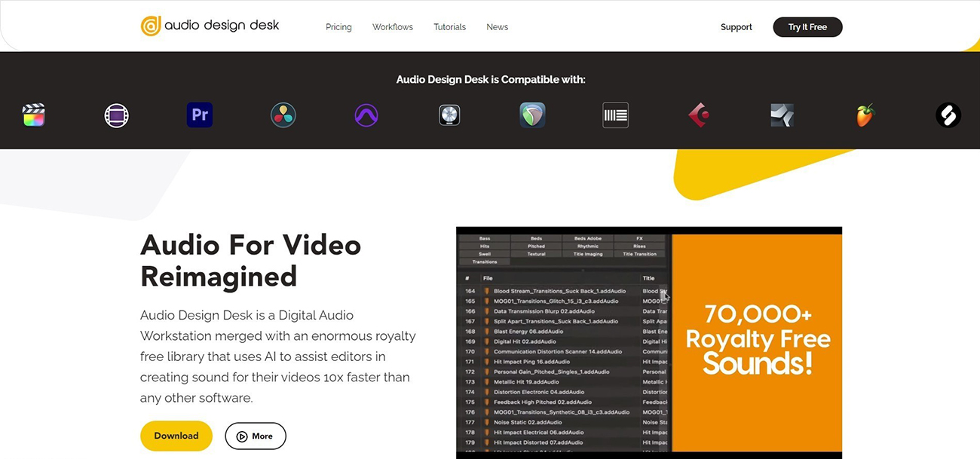Open the Tutorials navigation link

(449, 27)
